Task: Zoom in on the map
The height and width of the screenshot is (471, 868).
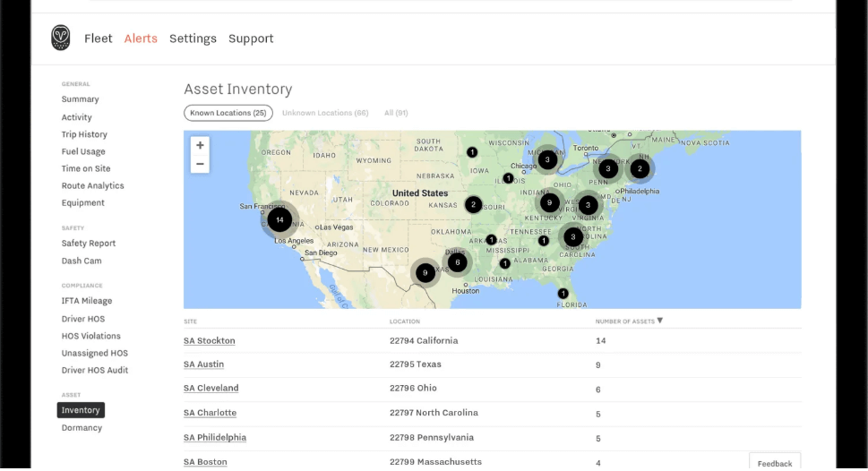Action: coord(200,145)
